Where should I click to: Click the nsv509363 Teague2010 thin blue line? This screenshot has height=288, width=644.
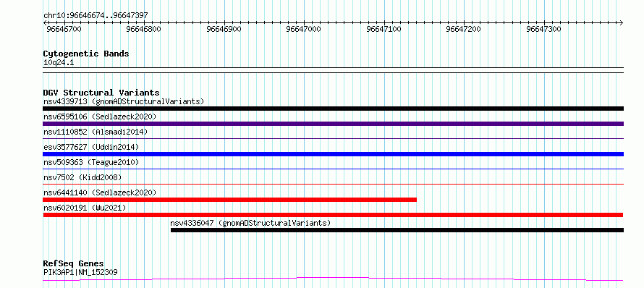point(333,169)
